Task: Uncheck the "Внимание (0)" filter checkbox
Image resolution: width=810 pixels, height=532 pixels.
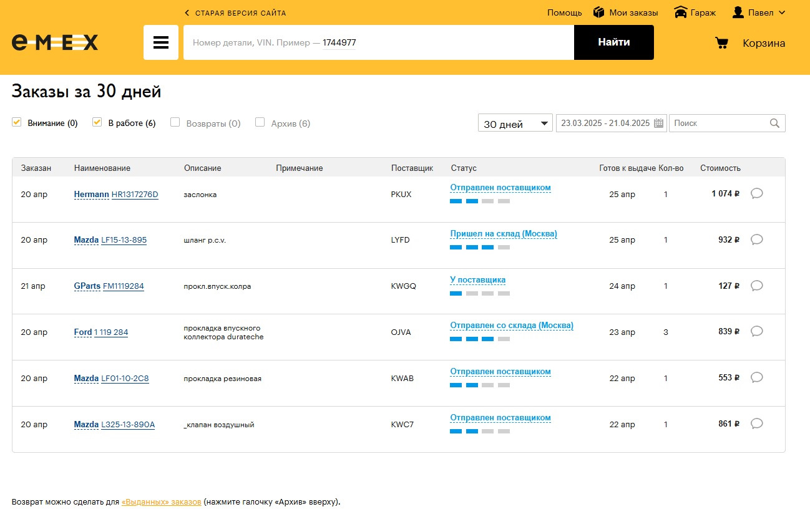Action: coord(17,122)
